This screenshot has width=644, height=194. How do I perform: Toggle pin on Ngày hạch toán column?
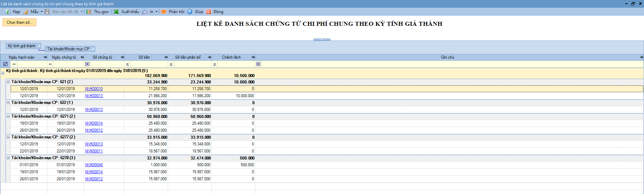click(x=45, y=57)
